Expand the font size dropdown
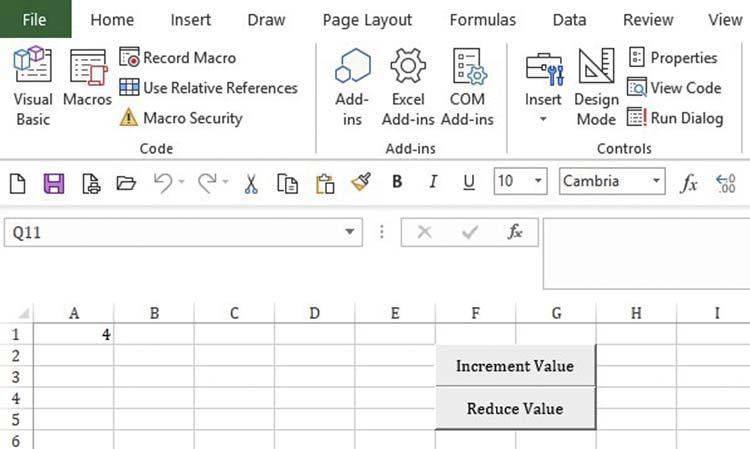 tap(539, 181)
